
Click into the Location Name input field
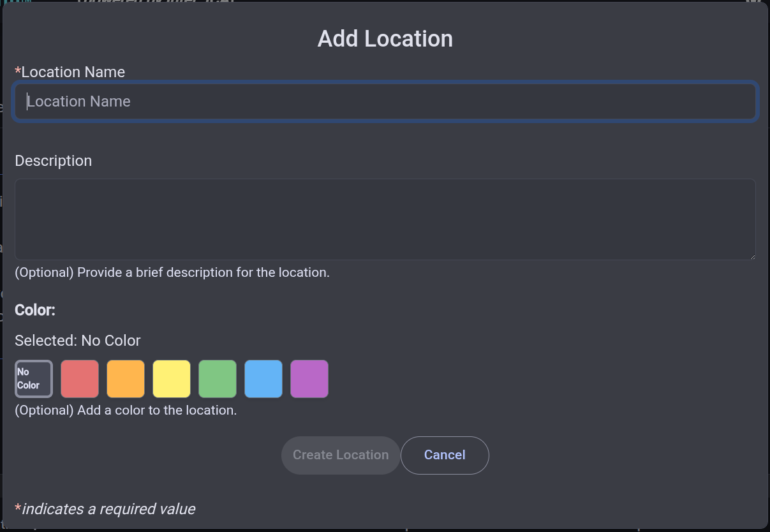[x=385, y=101]
